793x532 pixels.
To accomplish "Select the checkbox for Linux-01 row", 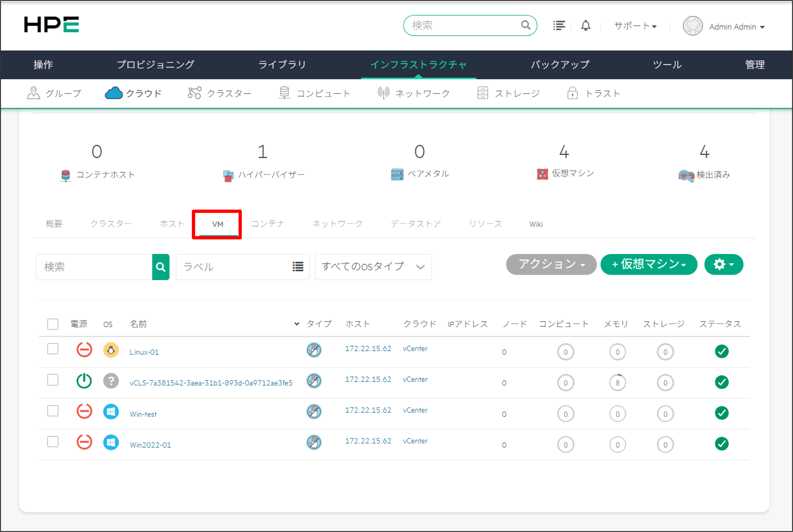I will (x=53, y=349).
